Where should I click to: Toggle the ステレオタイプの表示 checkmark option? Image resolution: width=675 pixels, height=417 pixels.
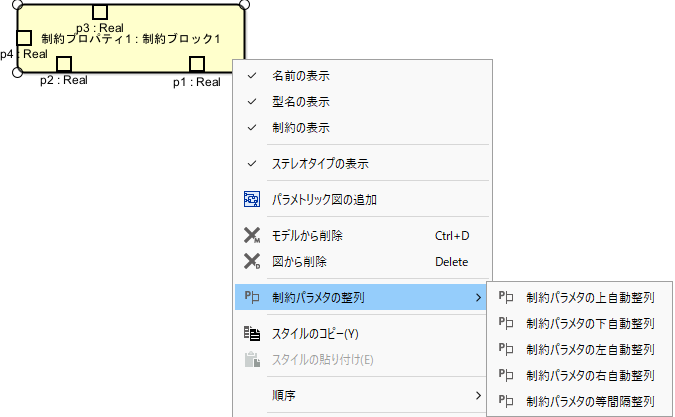[252, 164]
